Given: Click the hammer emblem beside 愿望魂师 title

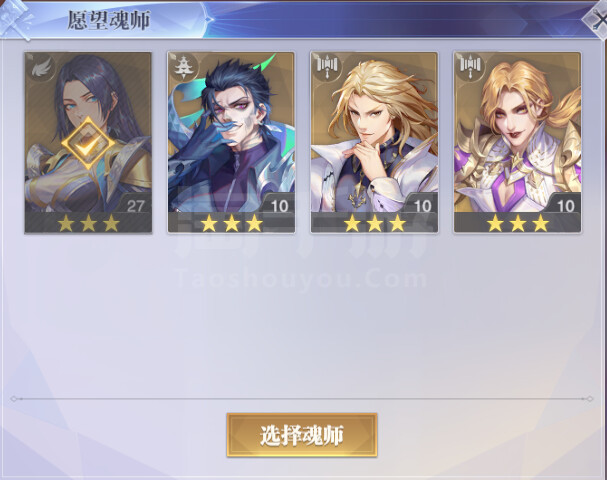Looking at the screenshot, I should [17, 19].
